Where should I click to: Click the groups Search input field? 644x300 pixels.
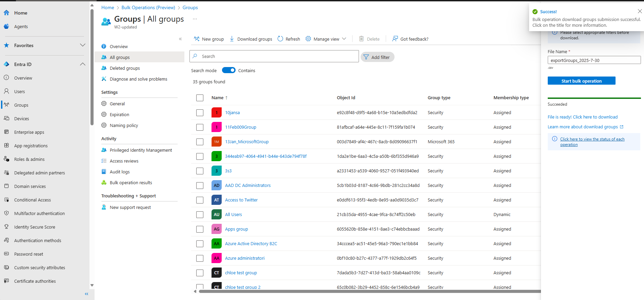pos(274,56)
